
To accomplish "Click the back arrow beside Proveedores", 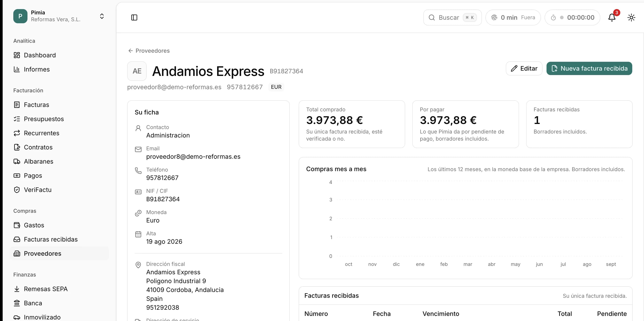I will click(x=130, y=51).
